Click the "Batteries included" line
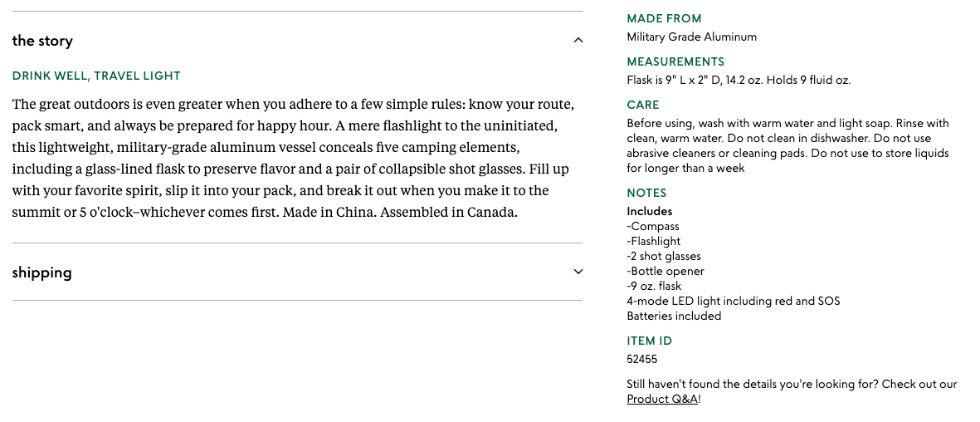This screenshot has height=422, width=980. coord(674,316)
